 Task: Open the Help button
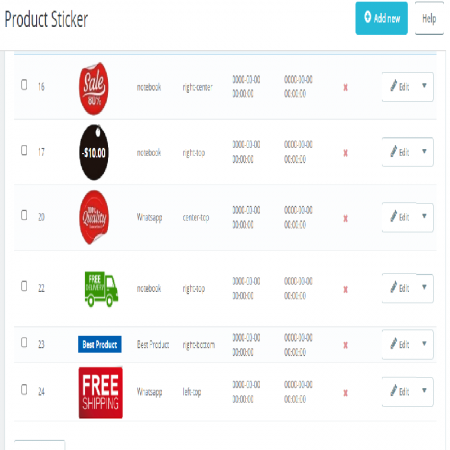click(x=429, y=19)
